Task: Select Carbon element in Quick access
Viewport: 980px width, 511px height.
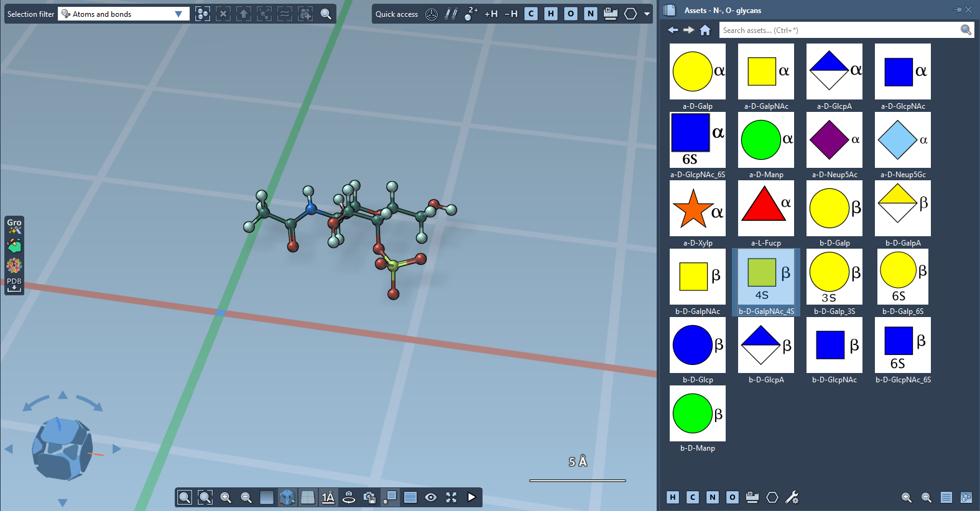Action: (530, 14)
